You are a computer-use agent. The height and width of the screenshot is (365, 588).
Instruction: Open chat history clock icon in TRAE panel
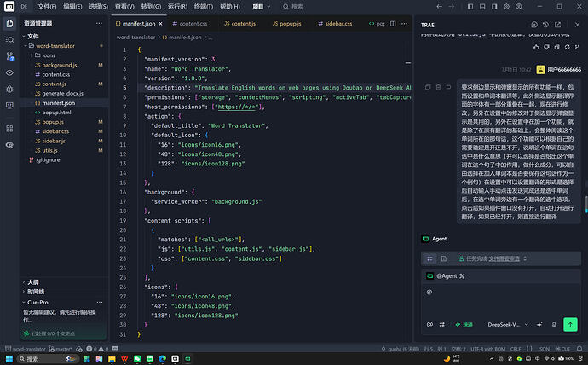coord(545,25)
